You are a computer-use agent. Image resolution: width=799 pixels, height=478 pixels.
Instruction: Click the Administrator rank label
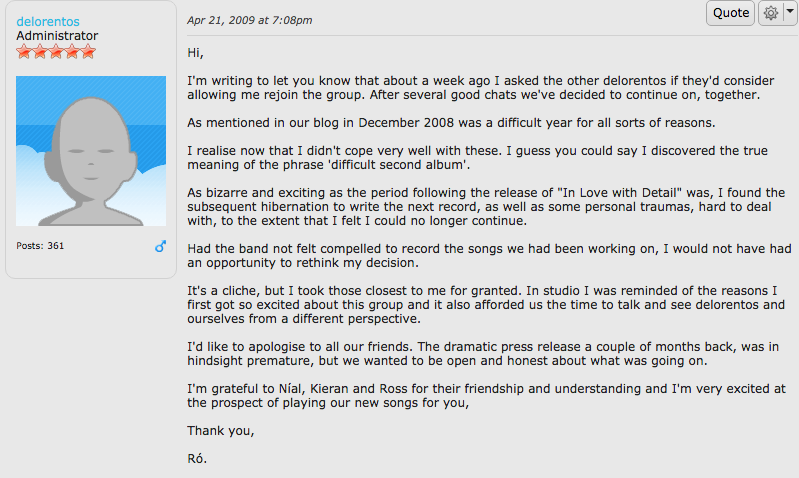[57, 36]
